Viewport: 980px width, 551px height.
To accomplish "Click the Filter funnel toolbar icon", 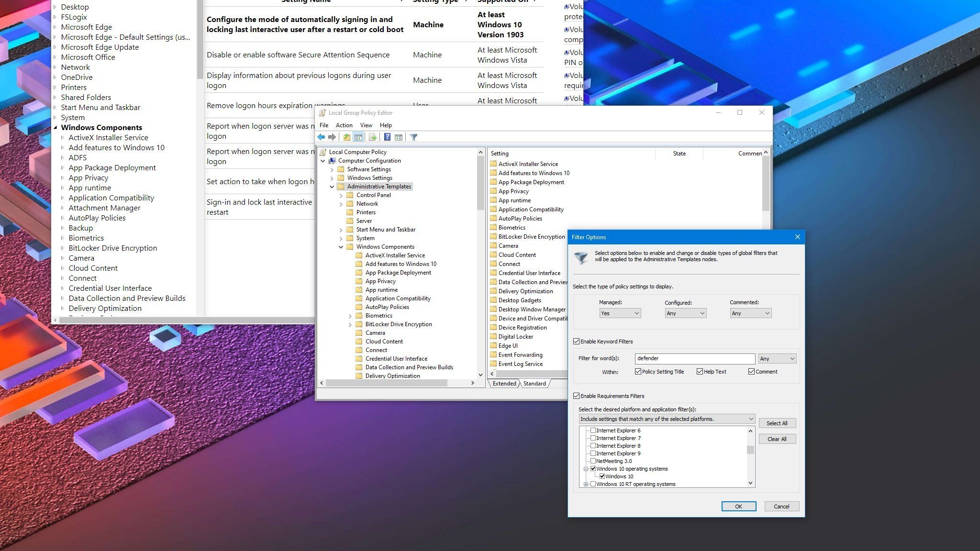I will 414,137.
